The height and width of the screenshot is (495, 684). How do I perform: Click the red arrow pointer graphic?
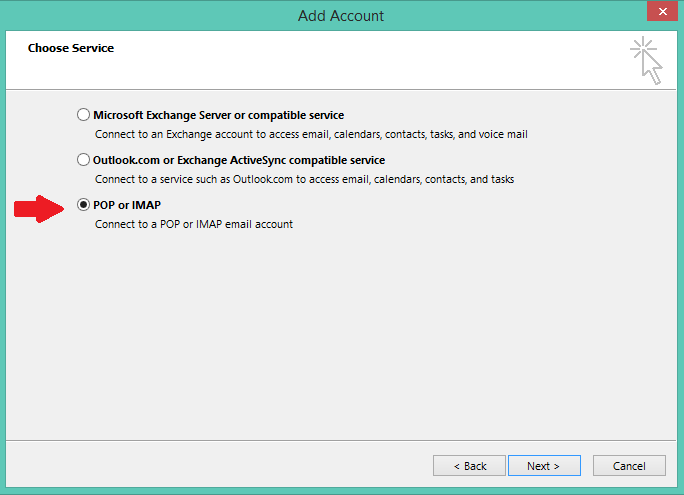click(39, 208)
